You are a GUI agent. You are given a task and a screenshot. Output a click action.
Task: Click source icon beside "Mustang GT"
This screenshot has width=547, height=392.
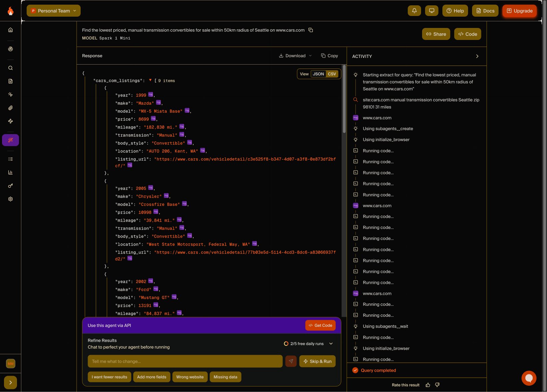pos(174,297)
